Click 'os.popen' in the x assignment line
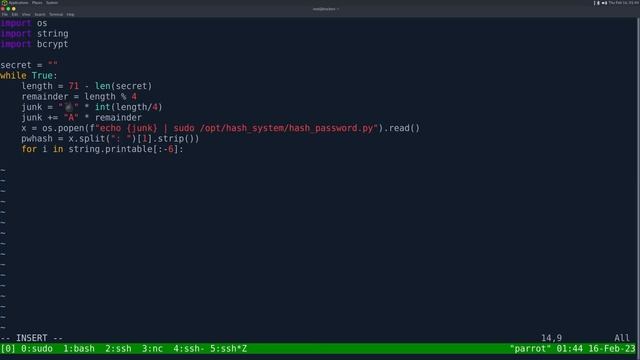640x360 pixels. click(63, 128)
